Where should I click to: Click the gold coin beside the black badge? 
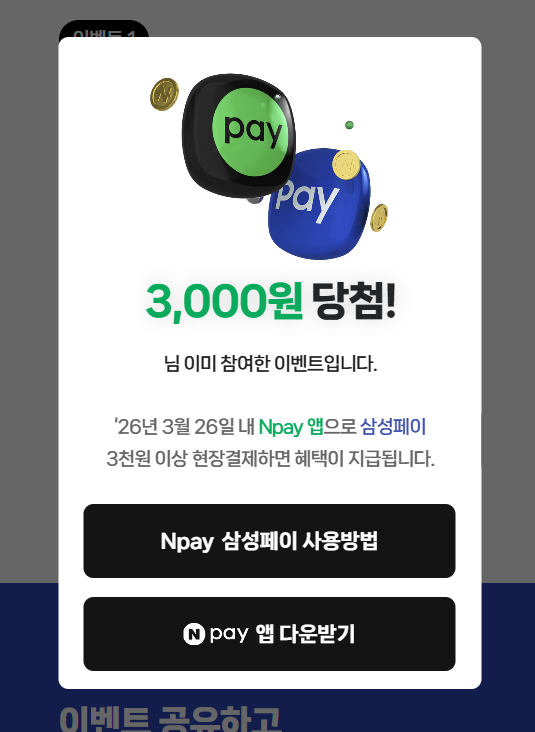[x=164, y=94]
